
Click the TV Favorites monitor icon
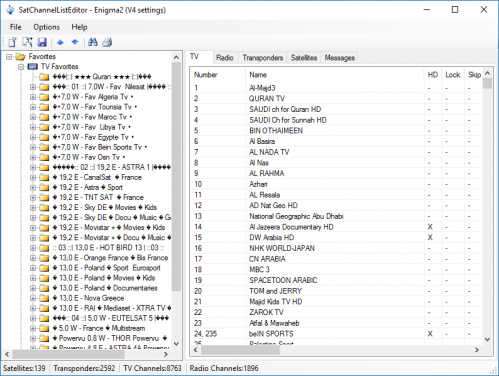tap(33, 67)
